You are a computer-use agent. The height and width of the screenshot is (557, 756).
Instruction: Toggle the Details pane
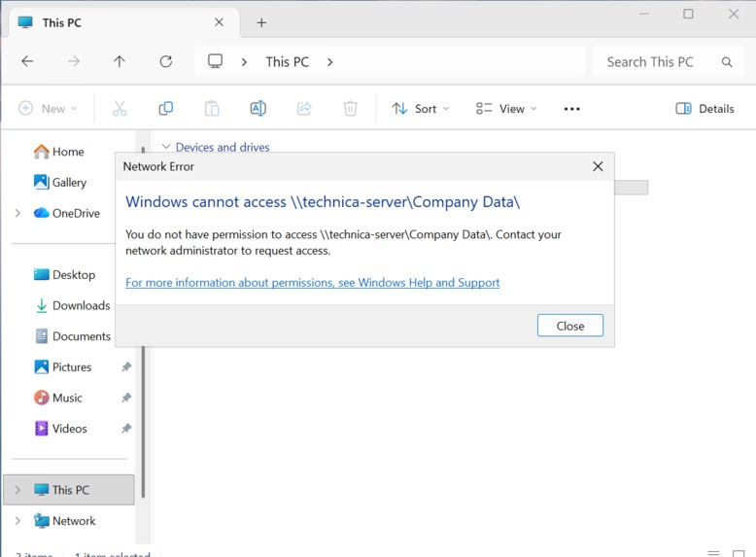(x=704, y=109)
